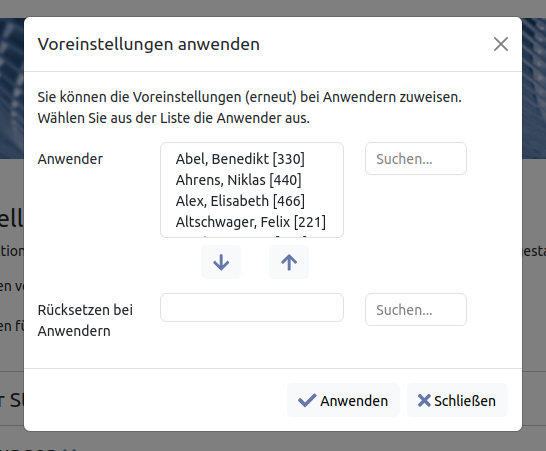Close the dialog with the X icon
This screenshot has height=451, width=546.
tap(501, 44)
